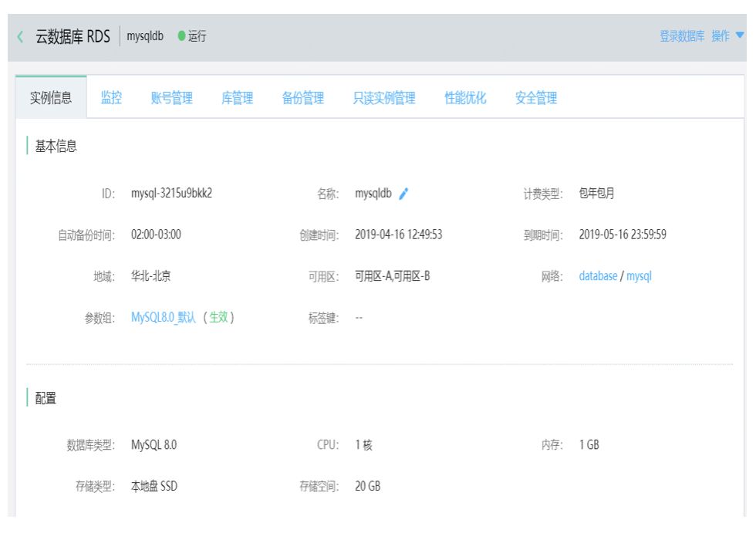Open the 性能优化 tab
The image size is (756, 540).
point(465,98)
